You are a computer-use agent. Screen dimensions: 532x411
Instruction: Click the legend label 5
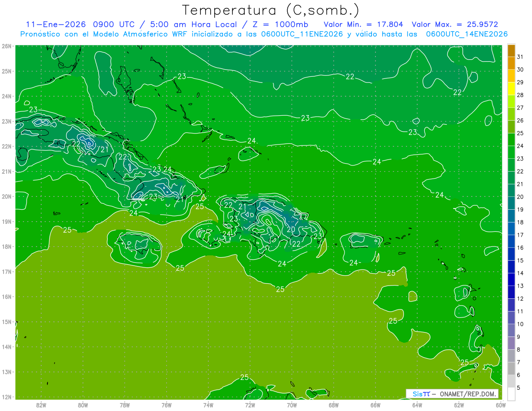(x=519, y=388)
